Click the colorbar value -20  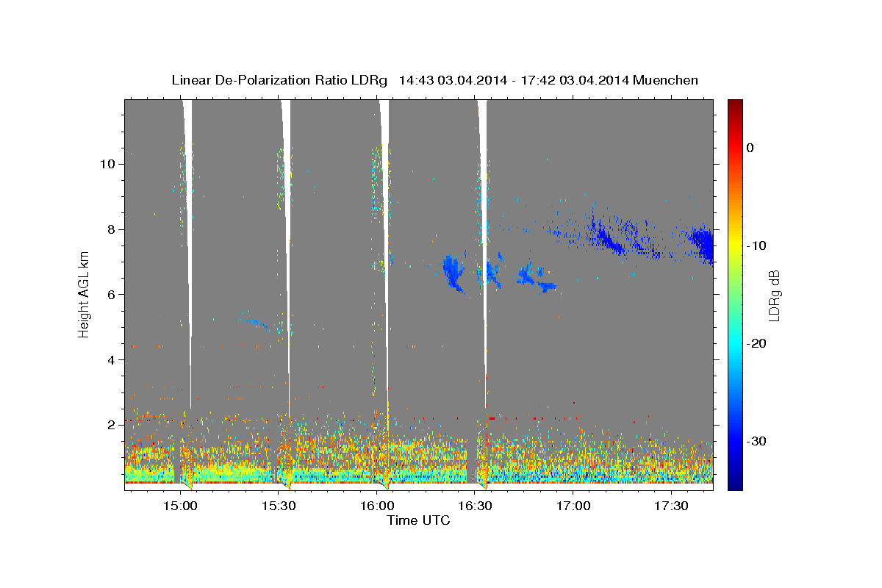tap(757, 344)
